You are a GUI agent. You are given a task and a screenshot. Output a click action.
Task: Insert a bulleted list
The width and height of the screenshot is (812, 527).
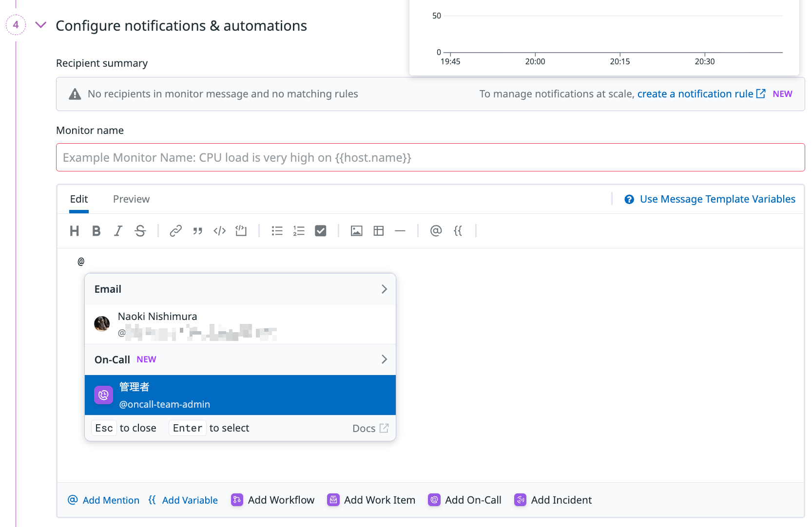(x=277, y=231)
